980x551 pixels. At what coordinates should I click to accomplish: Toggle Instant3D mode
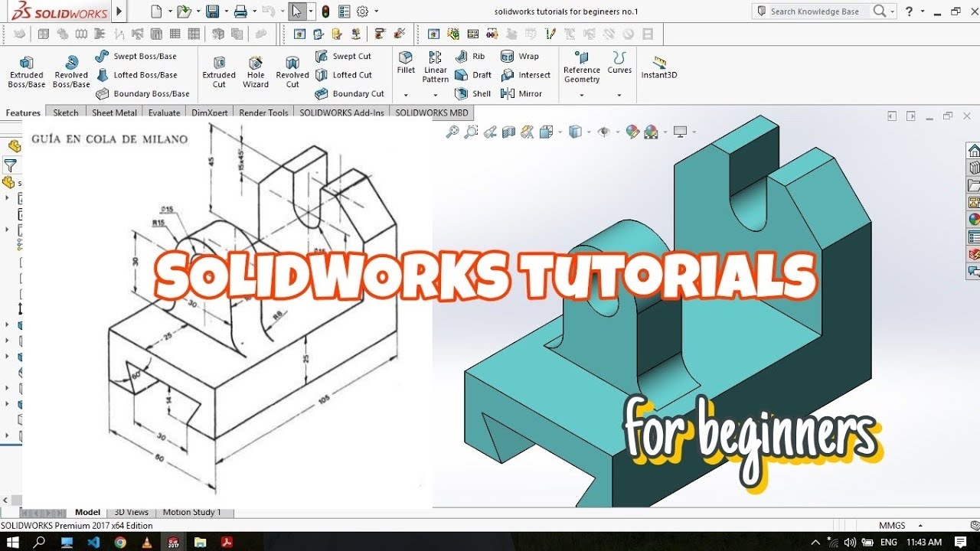[659, 67]
